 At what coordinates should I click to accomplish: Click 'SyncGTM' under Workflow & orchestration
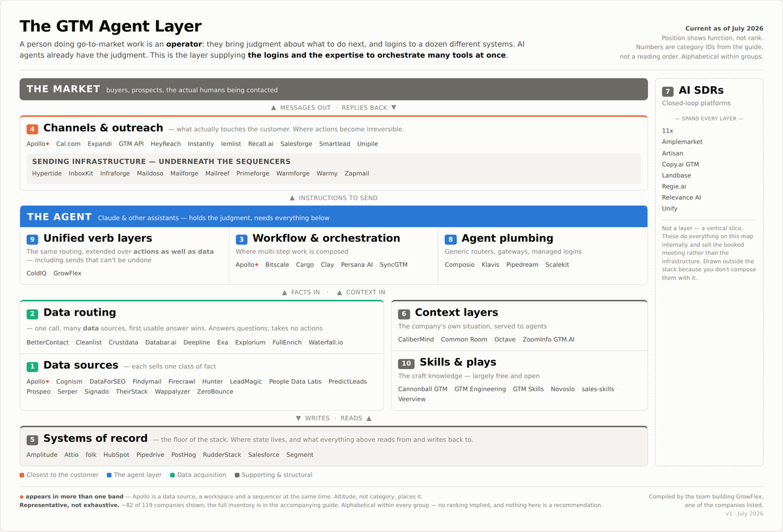point(394,265)
